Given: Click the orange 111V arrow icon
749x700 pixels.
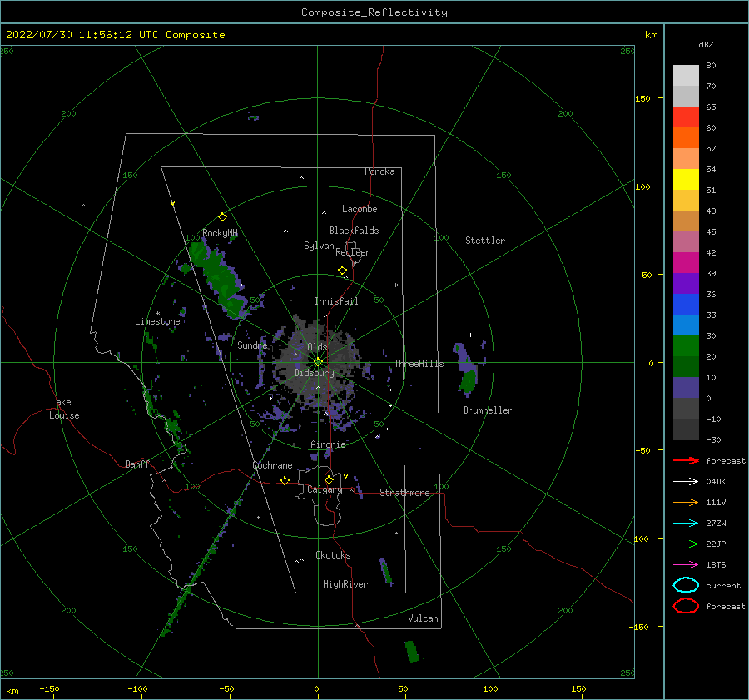Looking at the screenshot, I should click(686, 502).
